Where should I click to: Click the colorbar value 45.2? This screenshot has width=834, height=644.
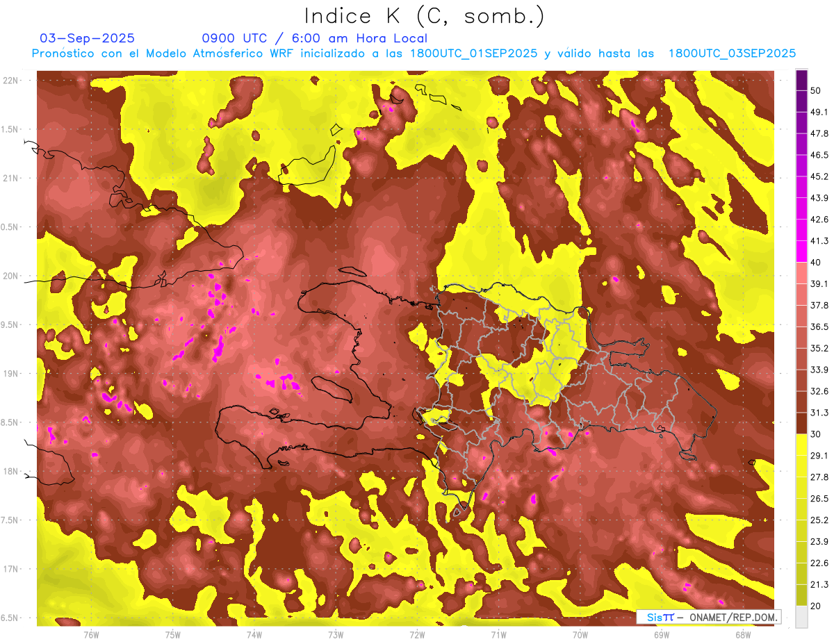pos(819,177)
